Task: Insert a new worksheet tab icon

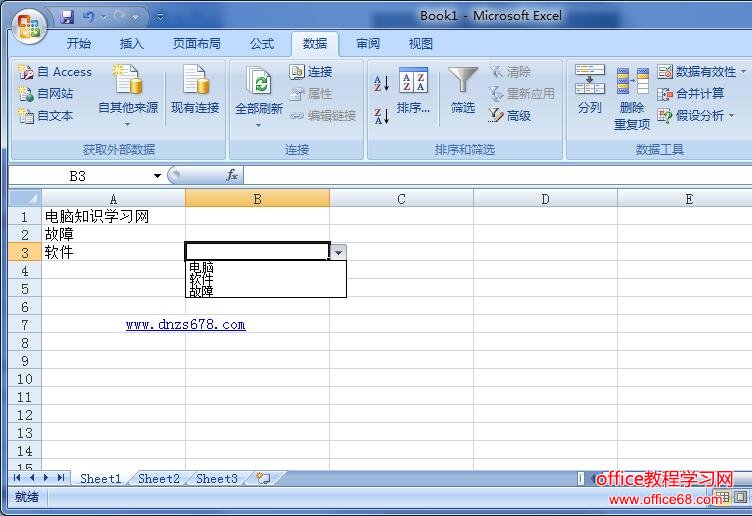Action: tap(263, 478)
